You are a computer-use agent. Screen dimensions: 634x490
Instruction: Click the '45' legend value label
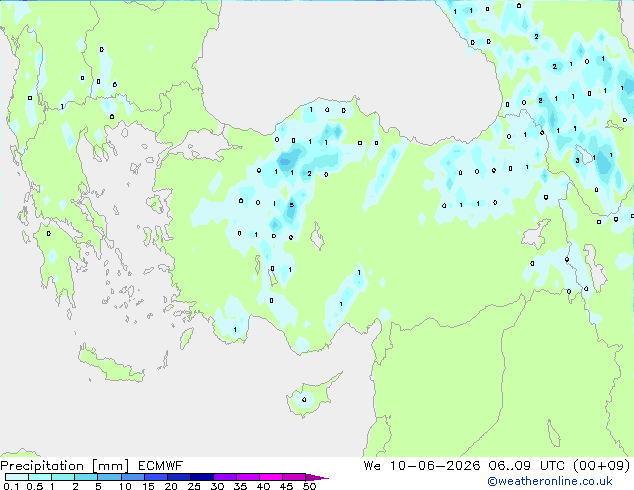[x=286, y=486]
